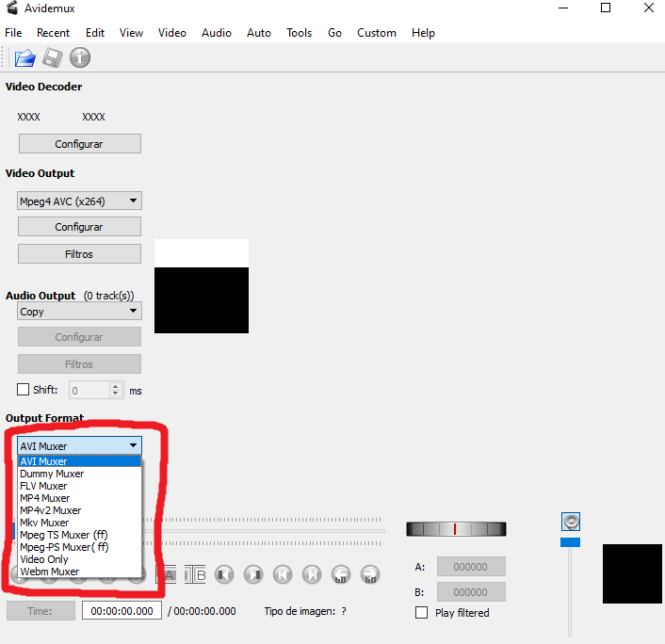Screen dimensions: 665x644
Task: Click the Shift milliseconds input field
Action: click(89, 390)
